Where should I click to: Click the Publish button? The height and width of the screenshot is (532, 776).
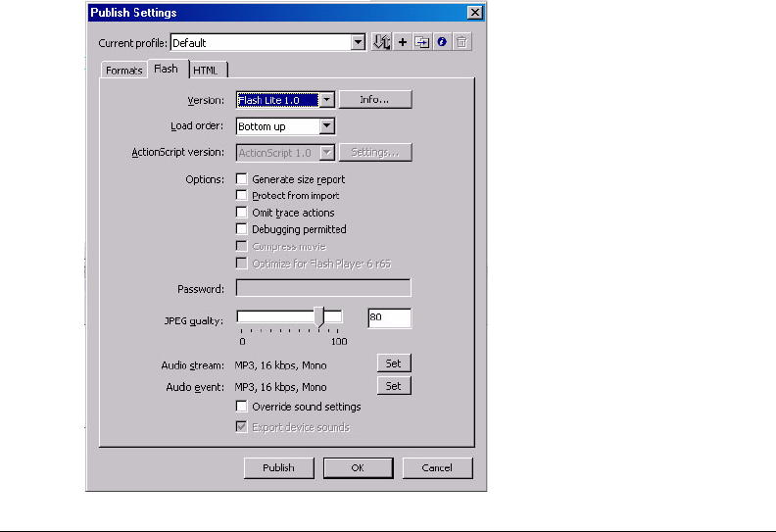278,467
